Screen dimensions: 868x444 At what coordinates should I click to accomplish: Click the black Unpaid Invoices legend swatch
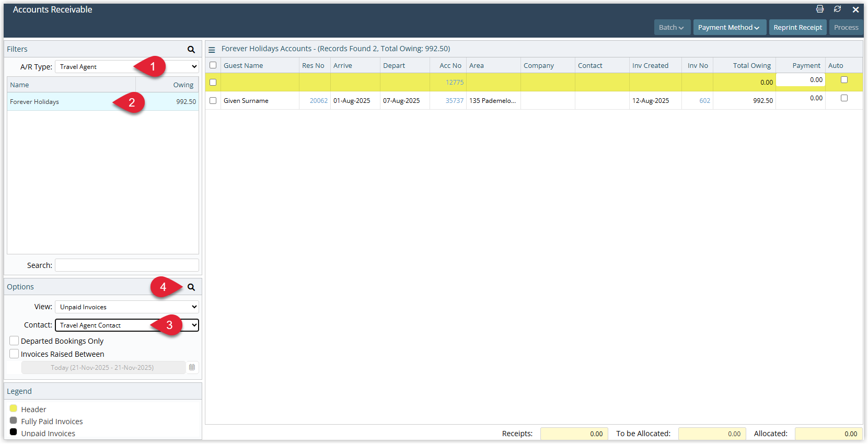pyautogui.click(x=14, y=432)
